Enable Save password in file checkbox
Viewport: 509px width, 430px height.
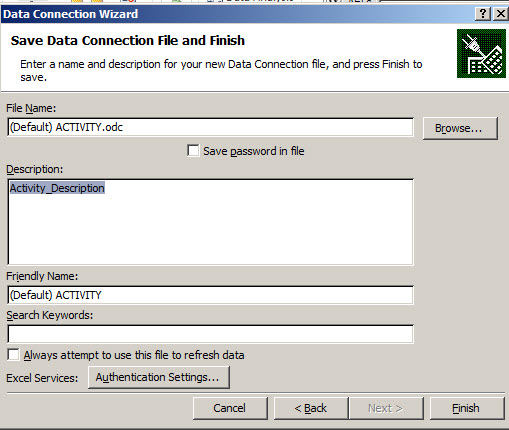193,151
